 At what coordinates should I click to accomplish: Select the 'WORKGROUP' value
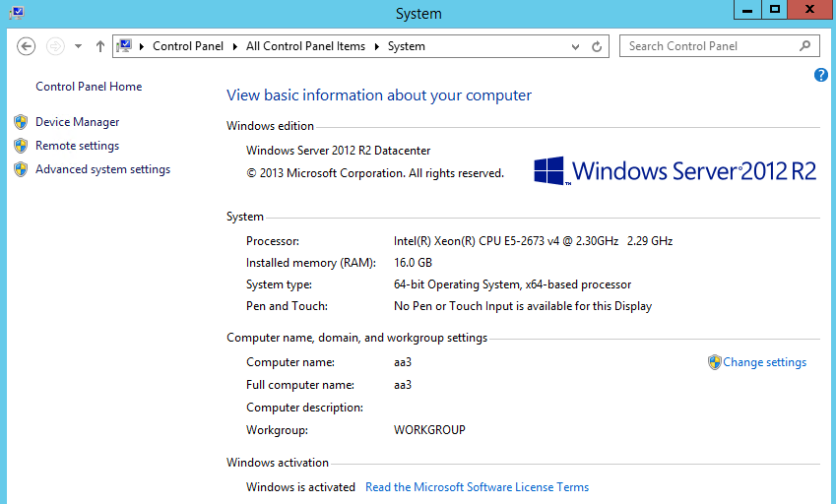[429, 430]
